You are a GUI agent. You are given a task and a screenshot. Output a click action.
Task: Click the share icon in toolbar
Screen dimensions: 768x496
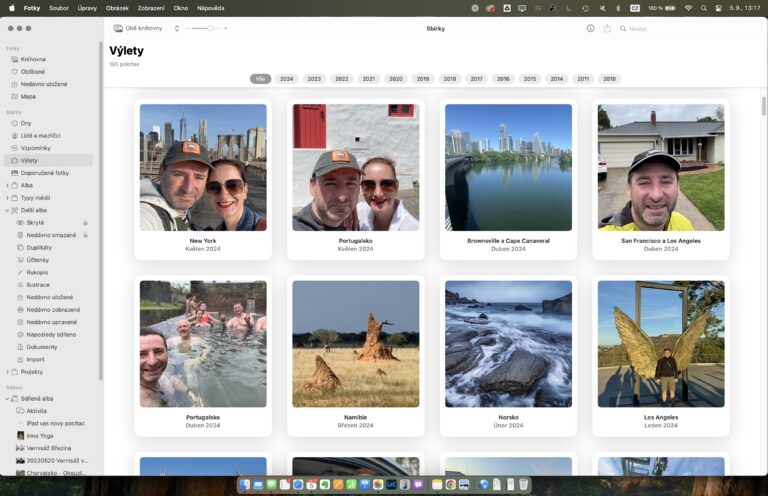click(607, 28)
